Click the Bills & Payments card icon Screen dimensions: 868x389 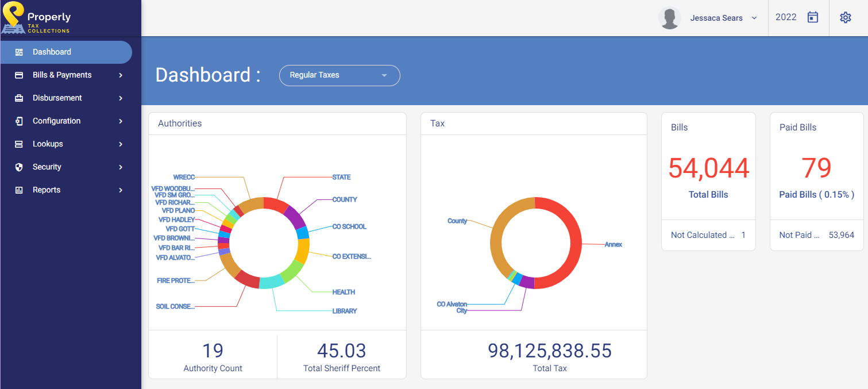[x=19, y=75]
